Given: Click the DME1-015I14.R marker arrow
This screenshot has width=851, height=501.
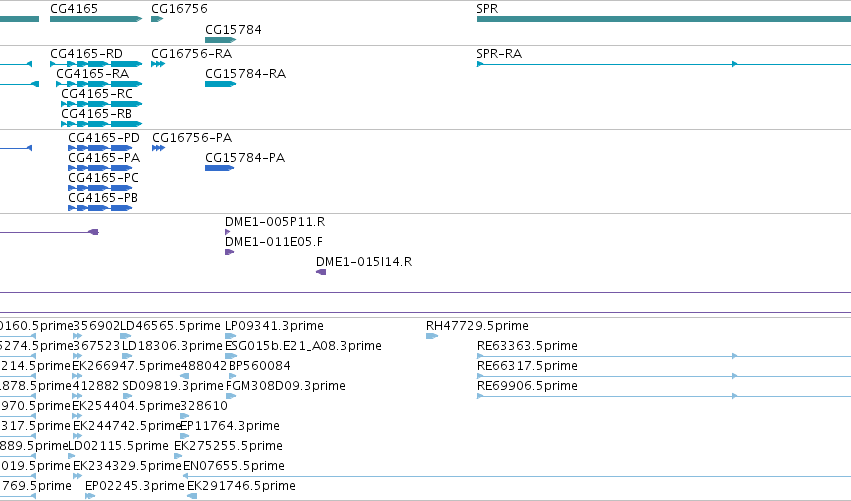Looking at the screenshot, I should tap(321, 272).
